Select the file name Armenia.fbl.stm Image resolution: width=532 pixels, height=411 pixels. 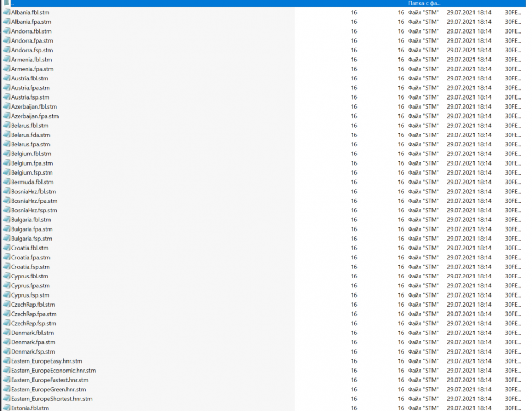pyautogui.click(x=31, y=60)
